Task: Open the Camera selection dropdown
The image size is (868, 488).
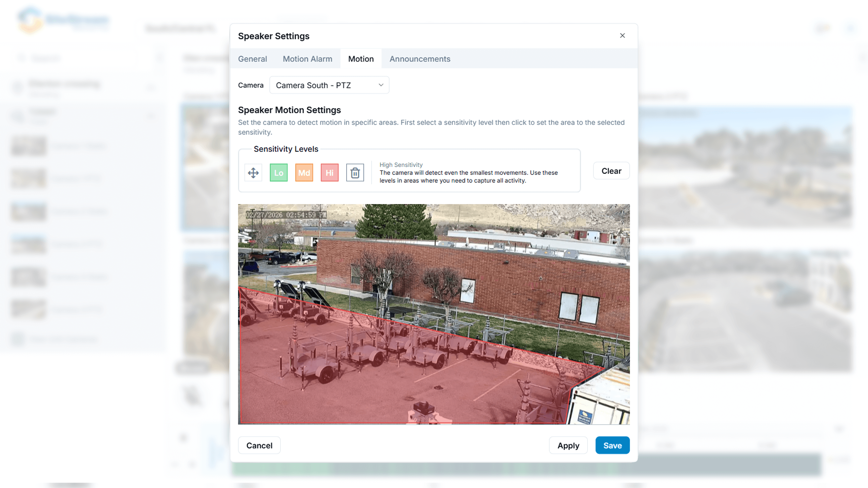Action: 324,85
